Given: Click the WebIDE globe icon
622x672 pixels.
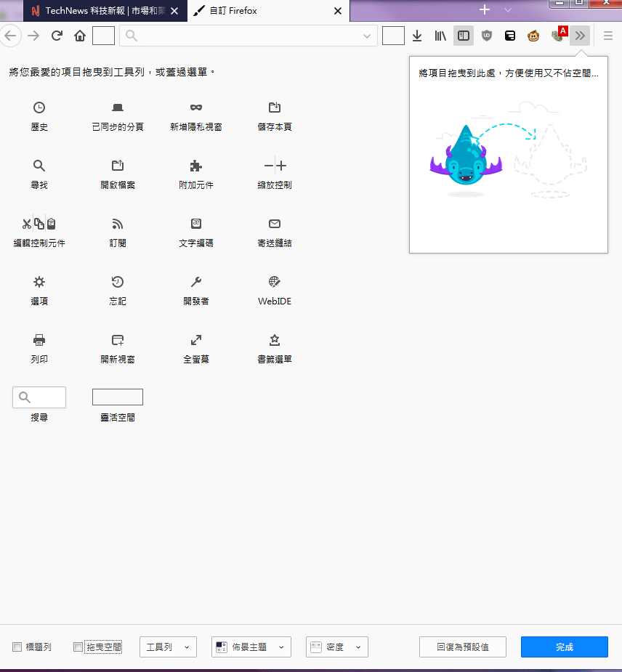Looking at the screenshot, I should [x=275, y=282].
